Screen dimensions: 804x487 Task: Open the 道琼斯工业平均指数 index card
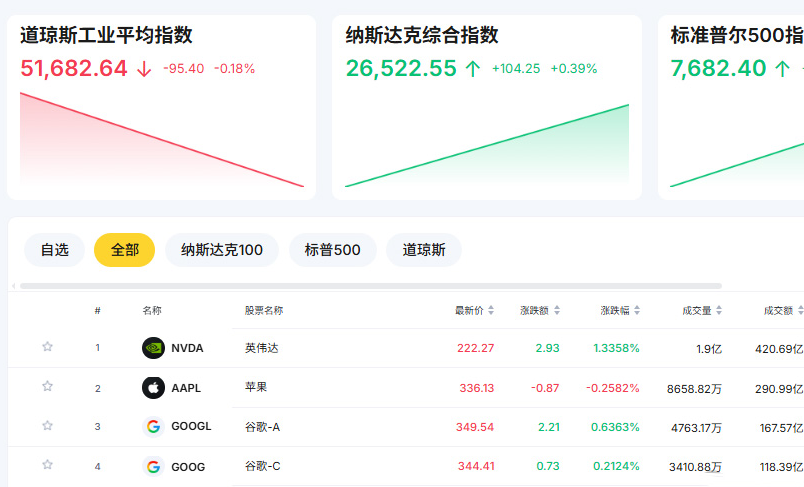click(x=162, y=107)
